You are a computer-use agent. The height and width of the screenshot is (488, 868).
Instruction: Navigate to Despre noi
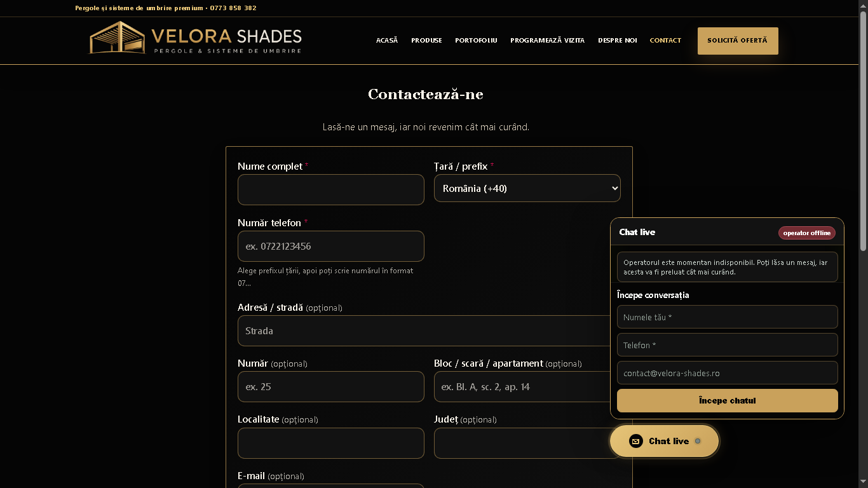coord(617,40)
